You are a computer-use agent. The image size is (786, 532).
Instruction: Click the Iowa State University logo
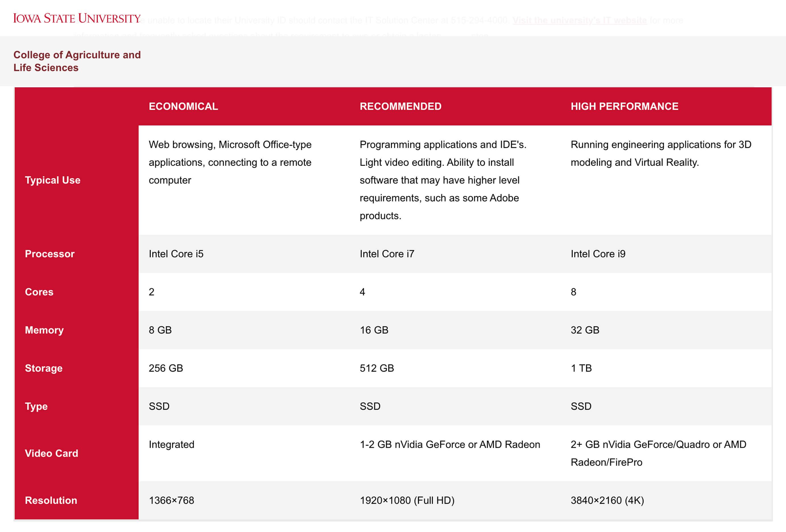click(x=77, y=18)
